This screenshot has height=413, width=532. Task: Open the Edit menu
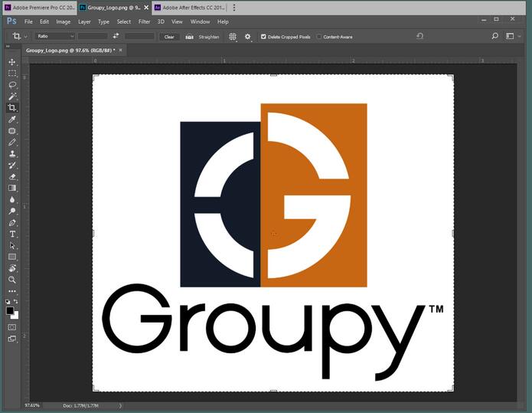(44, 21)
